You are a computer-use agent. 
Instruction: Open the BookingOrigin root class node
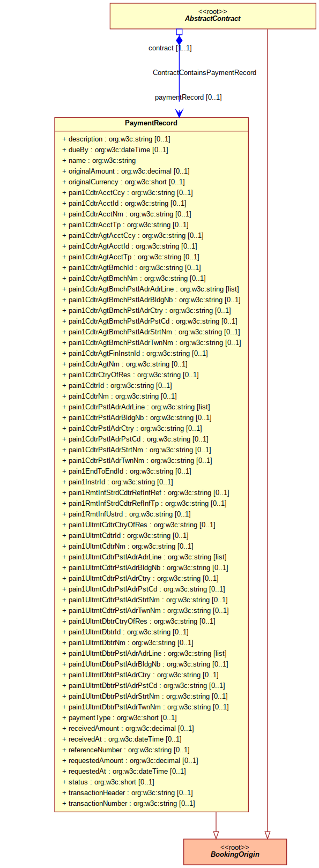[235, 851]
